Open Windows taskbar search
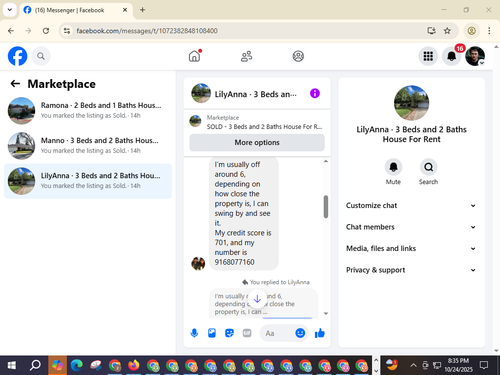 tap(35, 365)
